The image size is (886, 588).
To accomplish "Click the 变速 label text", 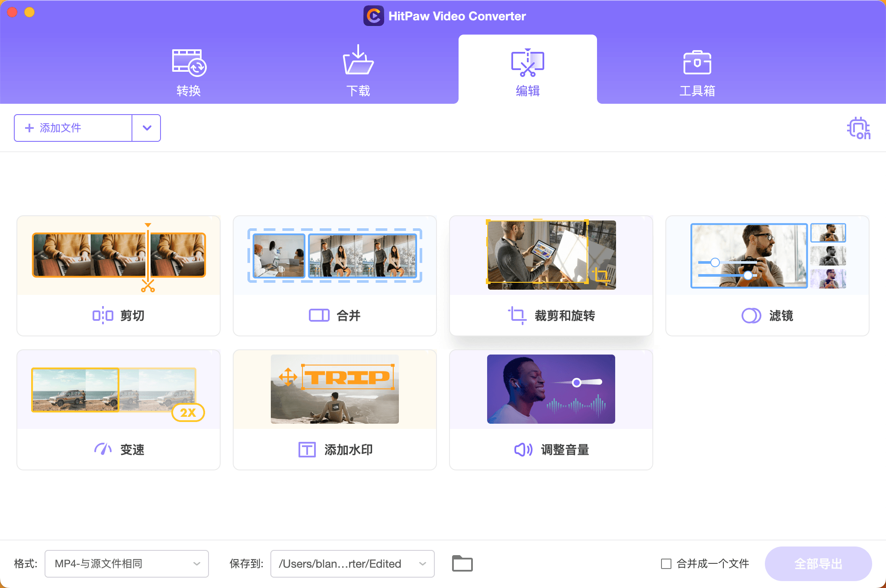I will click(132, 450).
